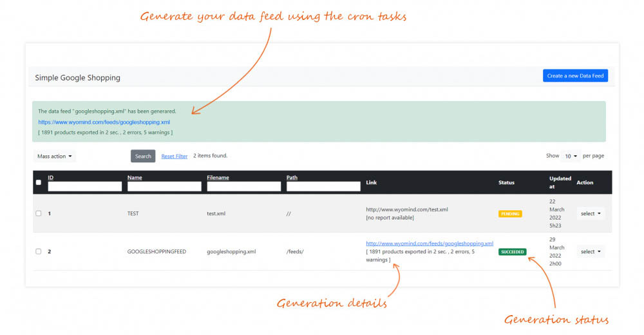644x335 pixels.
Task: Sort by the ID column header
Action: (50, 178)
